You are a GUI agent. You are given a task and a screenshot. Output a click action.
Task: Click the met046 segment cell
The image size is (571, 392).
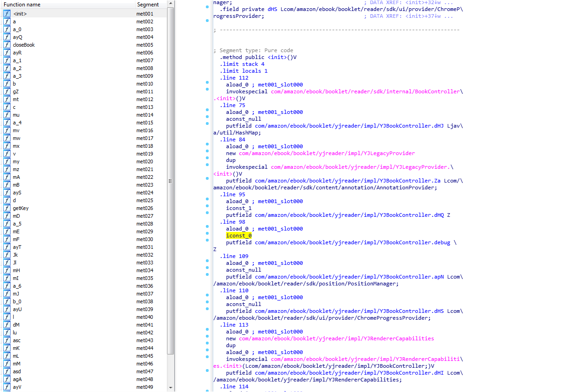pyautogui.click(x=145, y=364)
